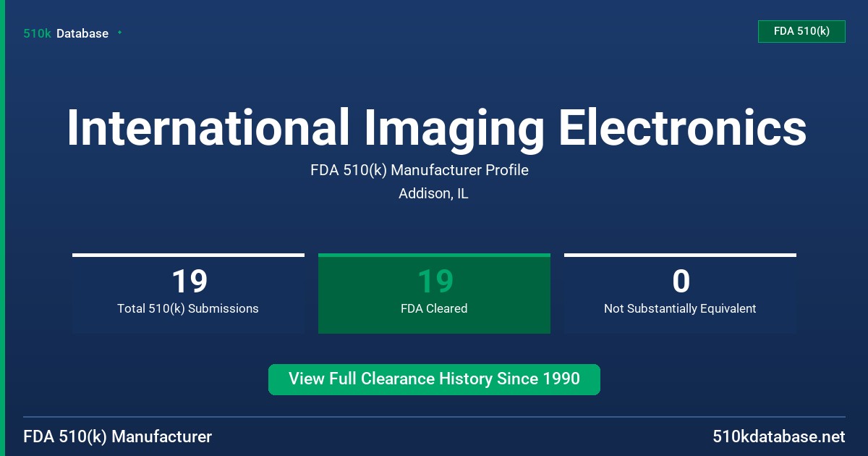Screen dimensions: 868x456
Task: Visit the 510kdatabase.net footer link
Action: [x=778, y=436]
